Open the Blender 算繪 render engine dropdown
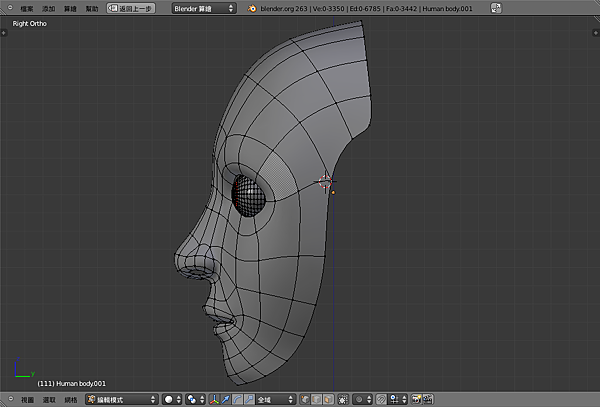The width and height of the screenshot is (600, 407). tap(204, 8)
